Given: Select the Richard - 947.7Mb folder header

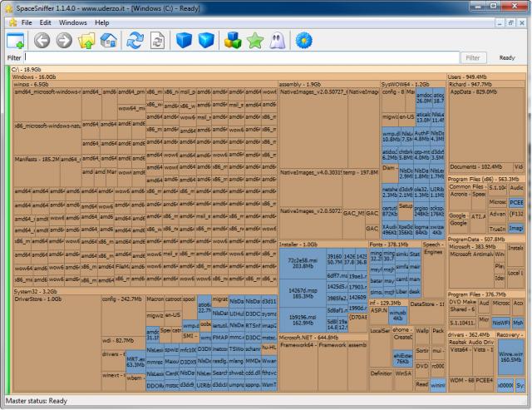Looking at the screenshot, I should coord(486,84).
